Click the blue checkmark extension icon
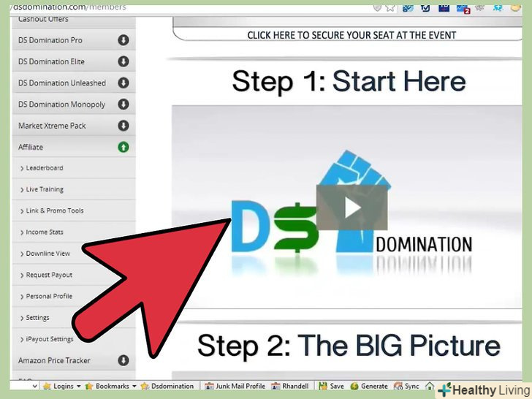 (425, 7)
